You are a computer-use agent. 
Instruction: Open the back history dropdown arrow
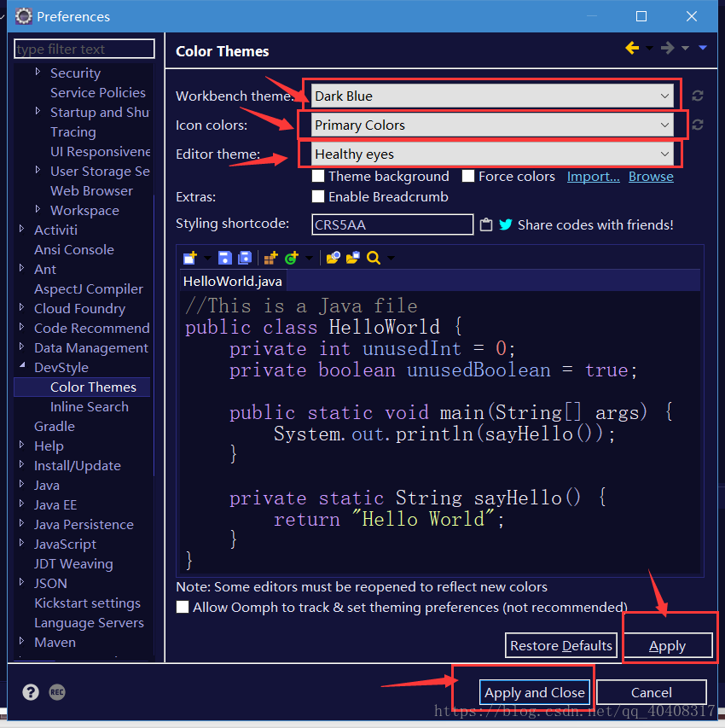(649, 49)
